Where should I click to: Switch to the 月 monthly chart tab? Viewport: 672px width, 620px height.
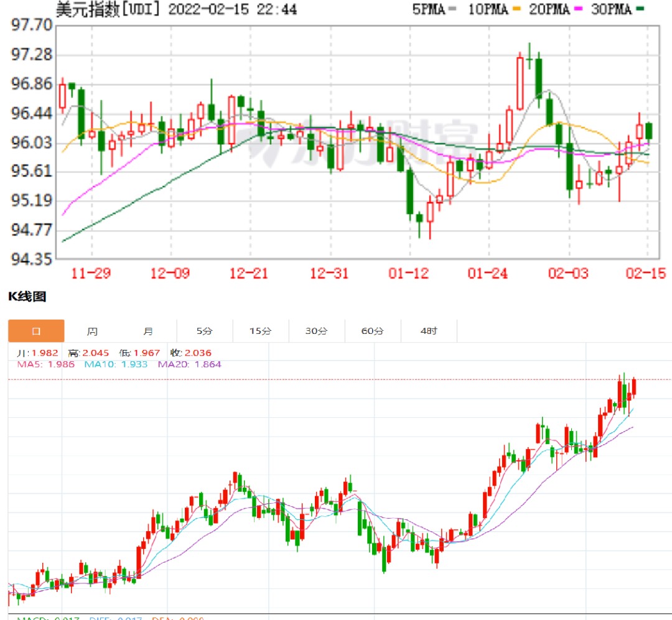click(x=148, y=331)
